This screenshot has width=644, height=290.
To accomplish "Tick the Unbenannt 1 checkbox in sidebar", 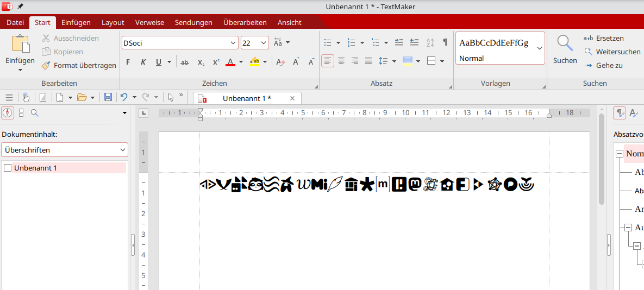I will (8, 168).
